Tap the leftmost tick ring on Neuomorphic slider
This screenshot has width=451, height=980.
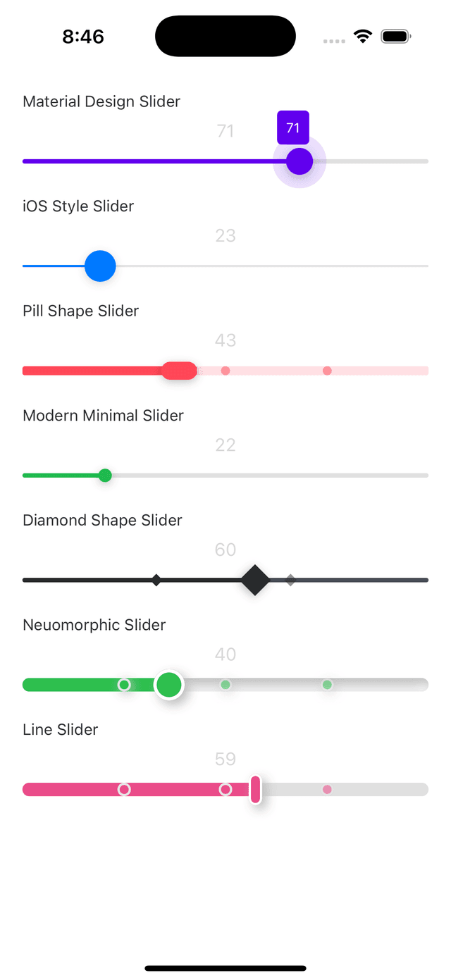click(x=124, y=684)
